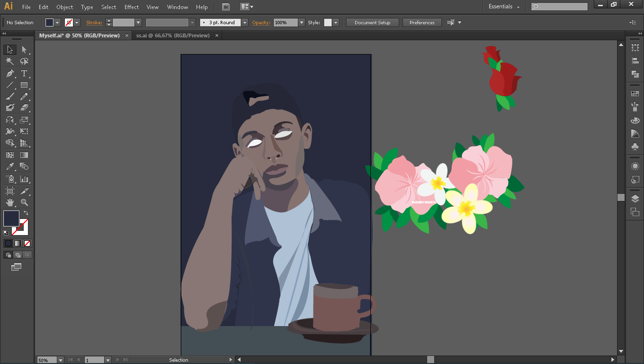Open the Symbols panel club icon
This screenshot has height=364, width=644.
635,147
